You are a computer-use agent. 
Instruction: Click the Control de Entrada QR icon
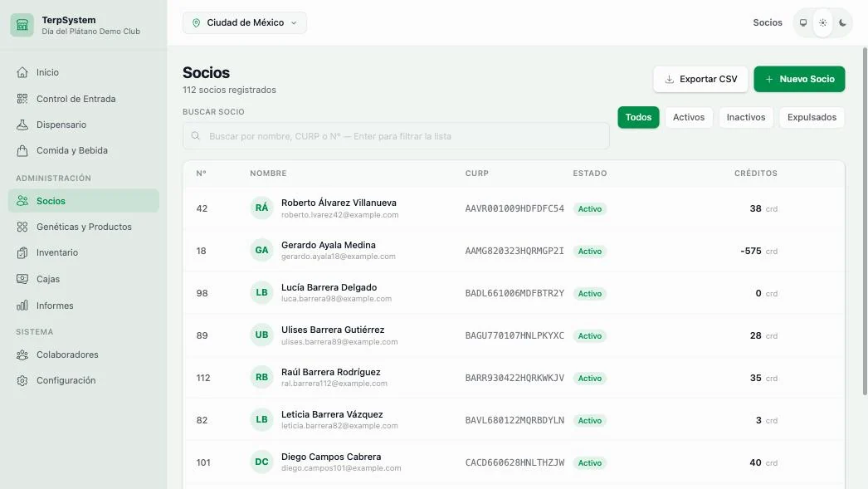[x=22, y=99]
